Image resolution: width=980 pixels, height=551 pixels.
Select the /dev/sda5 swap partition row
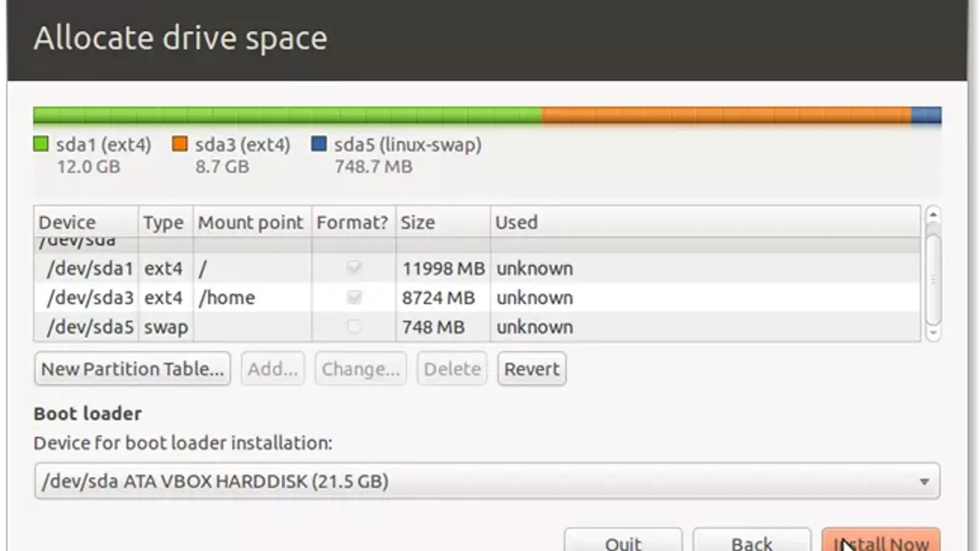[x=90, y=327]
